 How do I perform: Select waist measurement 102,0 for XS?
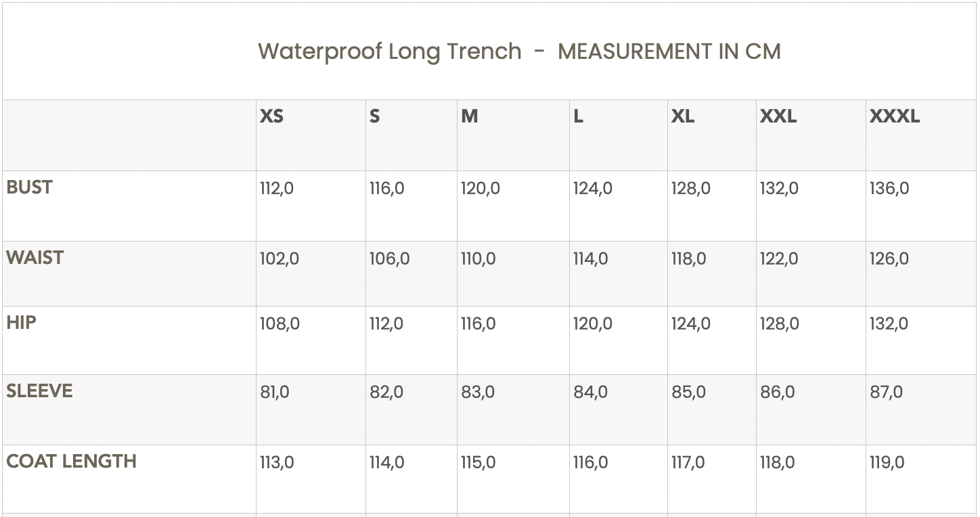coord(280,258)
